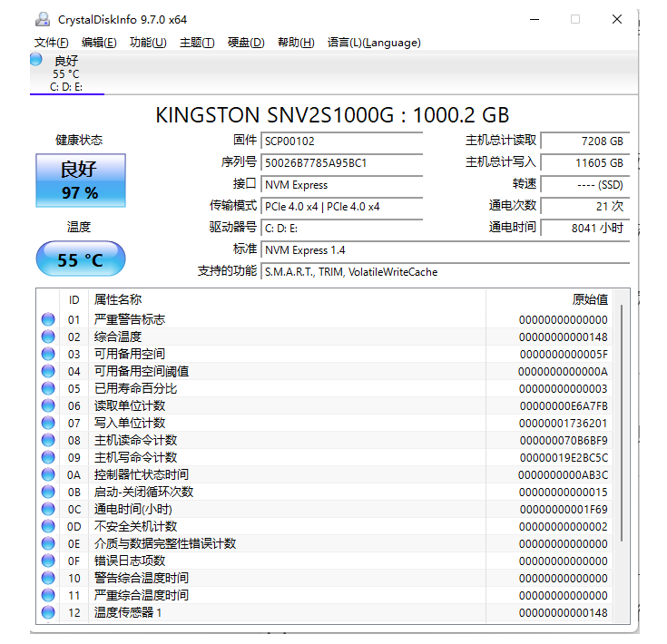Open the 文件(F) menu
Viewport: 667px width, 644px height.
coord(52,43)
